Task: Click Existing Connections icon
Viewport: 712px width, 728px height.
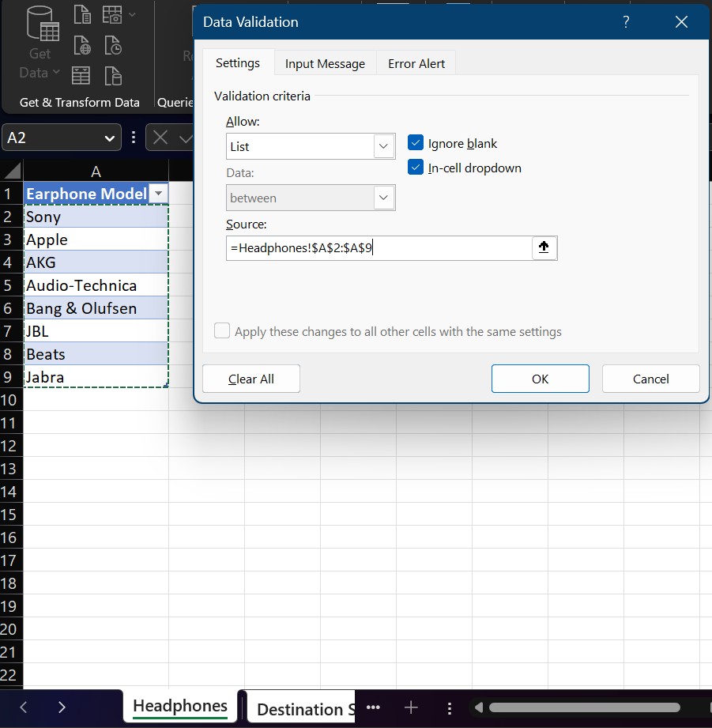Action: (x=113, y=75)
